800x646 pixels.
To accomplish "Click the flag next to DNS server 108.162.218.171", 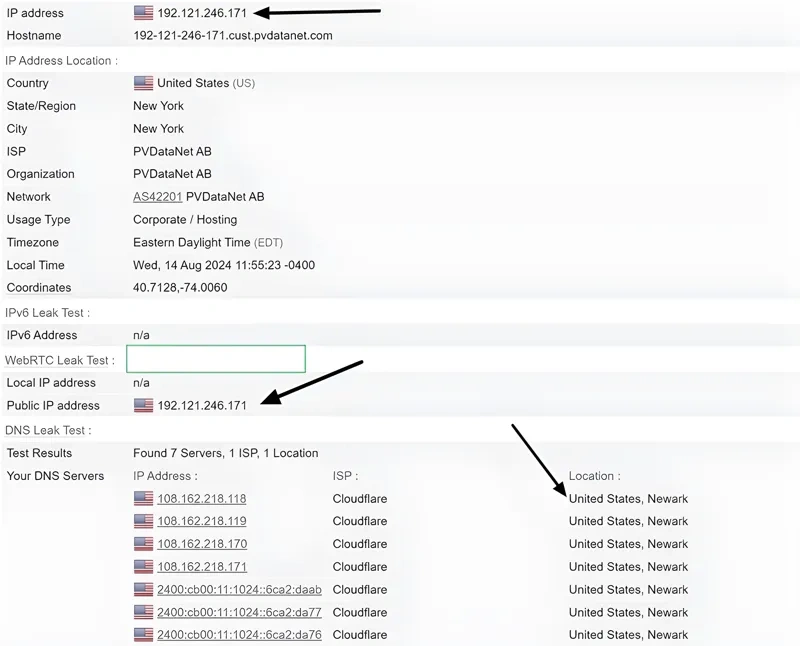I will pos(142,567).
